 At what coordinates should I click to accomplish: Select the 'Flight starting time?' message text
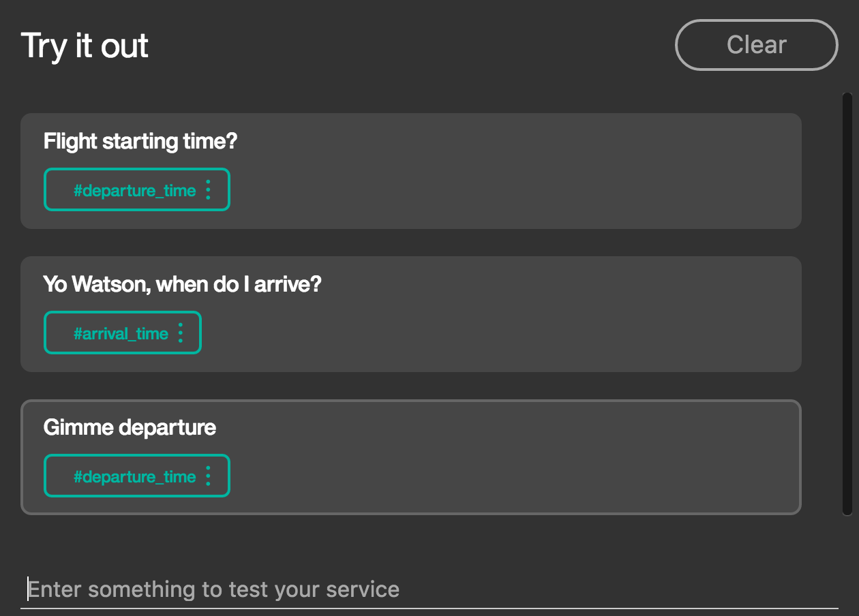(140, 142)
